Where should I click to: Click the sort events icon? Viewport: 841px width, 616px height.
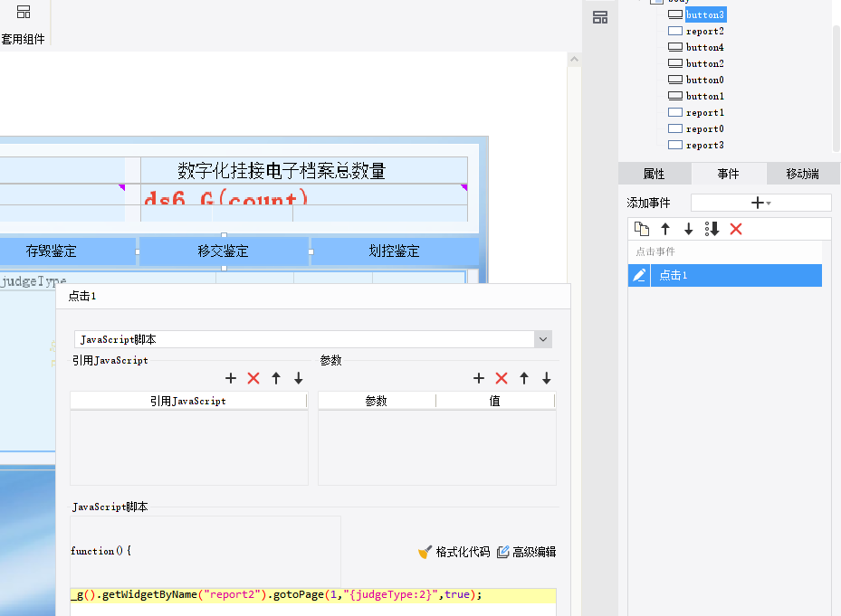coord(712,229)
